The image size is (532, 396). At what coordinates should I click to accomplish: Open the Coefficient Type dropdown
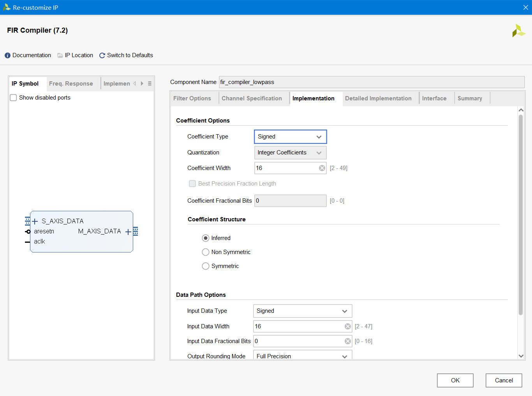tap(291, 137)
